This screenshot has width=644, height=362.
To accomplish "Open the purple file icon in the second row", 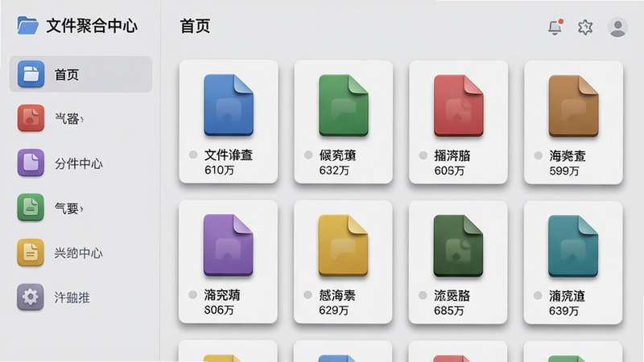I will (x=229, y=245).
